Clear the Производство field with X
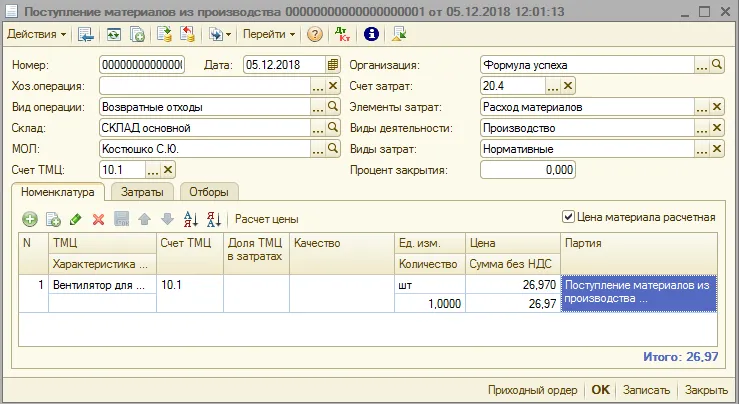The height and width of the screenshot is (404, 739). pyautogui.click(x=717, y=128)
